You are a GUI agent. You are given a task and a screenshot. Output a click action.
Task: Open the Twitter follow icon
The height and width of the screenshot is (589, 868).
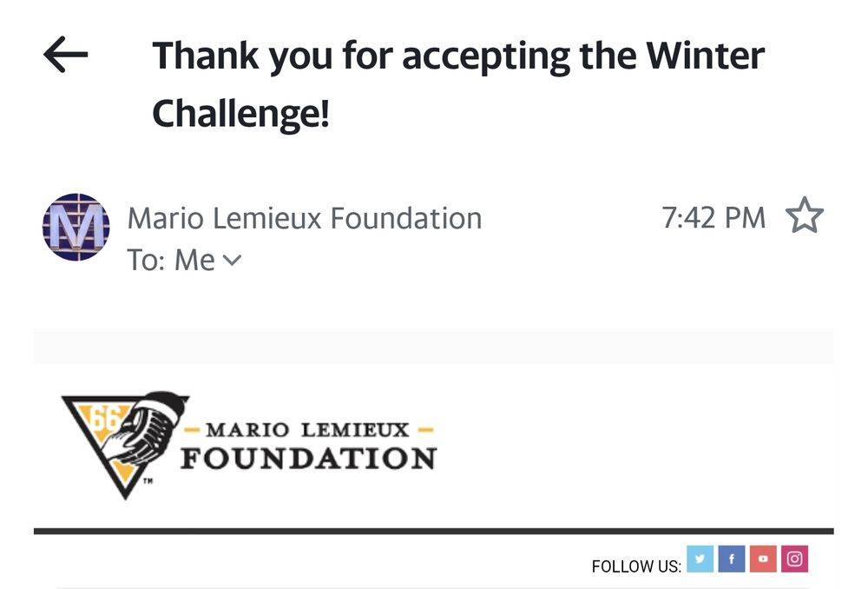700,559
